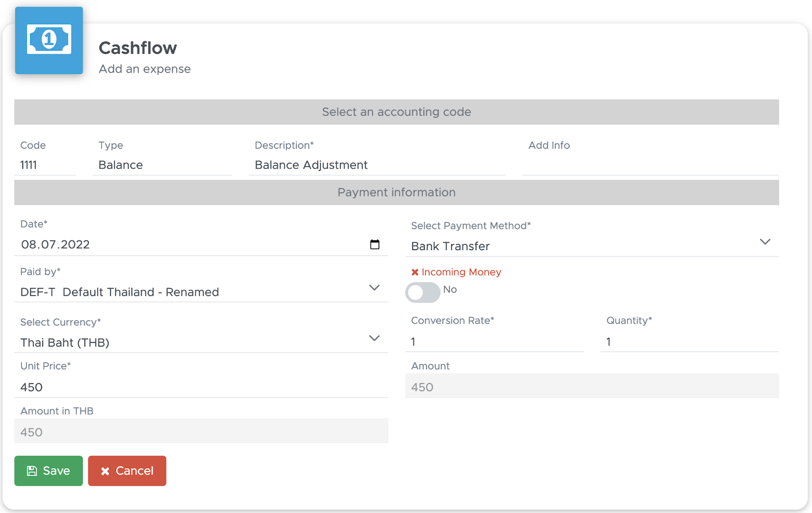Click the red X beside Incoming Money
The image size is (812, 513).
[x=415, y=272]
